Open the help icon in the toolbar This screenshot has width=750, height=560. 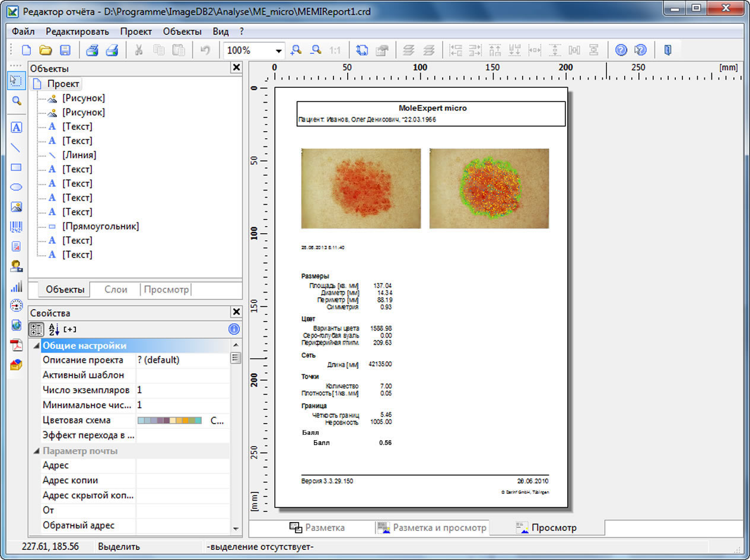pyautogui.click(x=621, y=50)
